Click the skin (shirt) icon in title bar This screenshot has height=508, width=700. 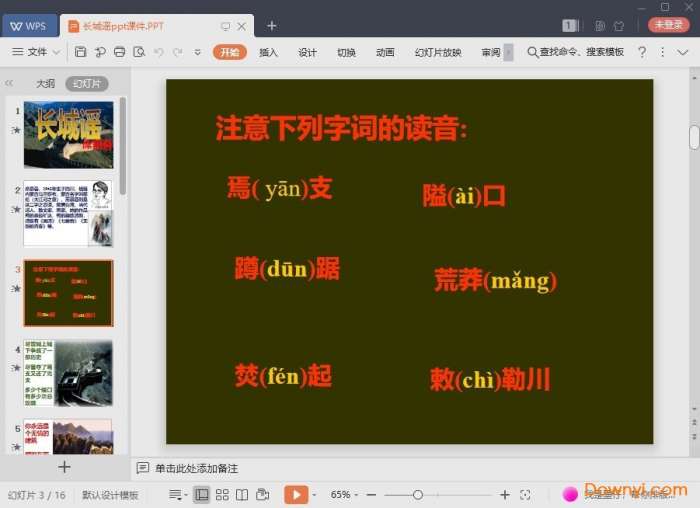tap(619, 26)
